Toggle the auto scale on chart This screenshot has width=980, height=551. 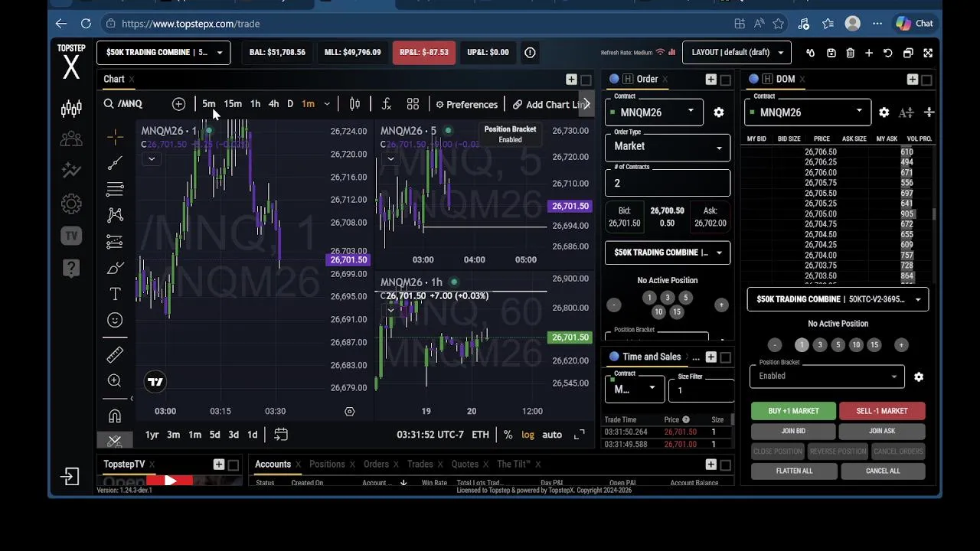552,435
